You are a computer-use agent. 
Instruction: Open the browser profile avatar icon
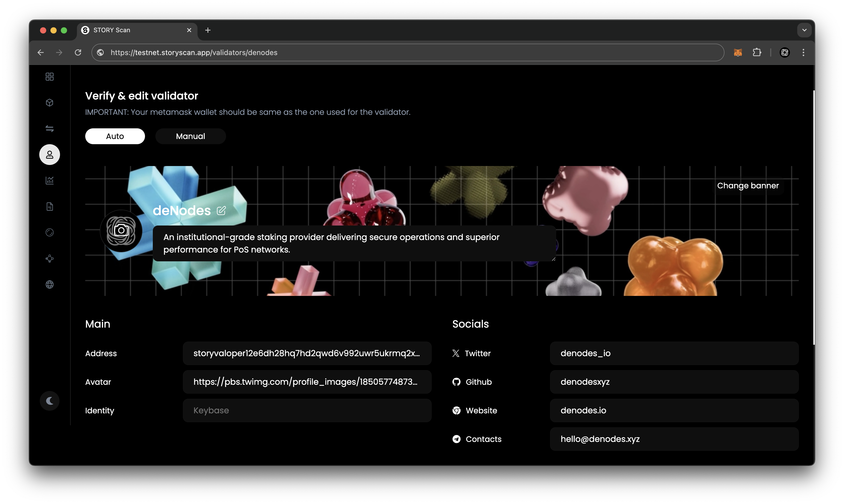[784, 52]
